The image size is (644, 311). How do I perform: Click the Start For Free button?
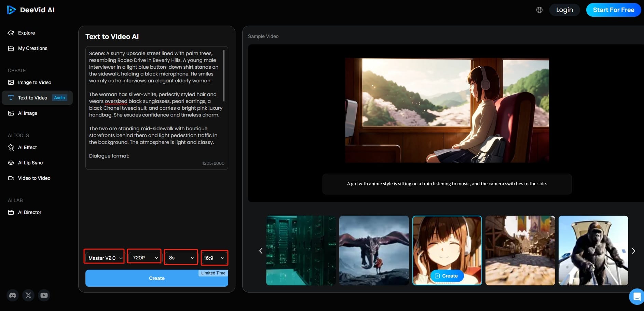click(x=614, y=10)
